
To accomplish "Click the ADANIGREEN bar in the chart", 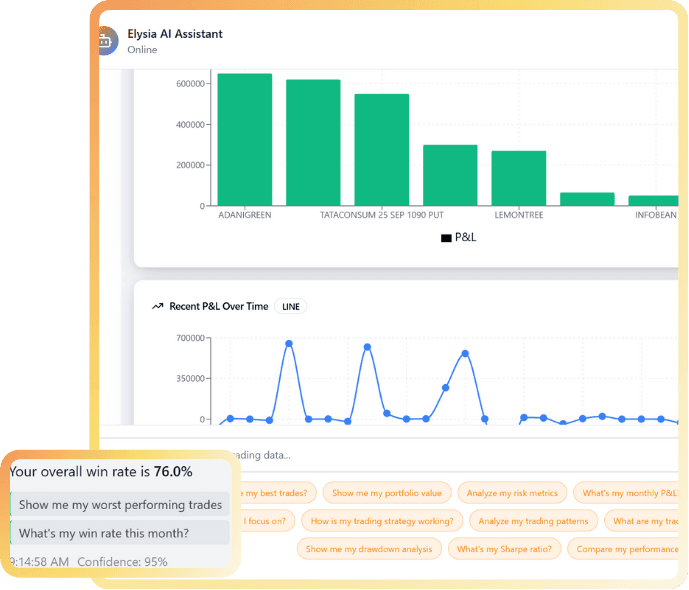I will 244,139.
